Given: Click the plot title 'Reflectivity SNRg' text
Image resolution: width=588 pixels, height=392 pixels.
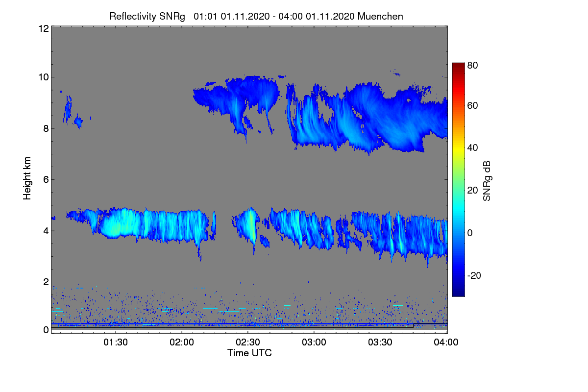Looking at the screenshot, I should tap(147, 16).
